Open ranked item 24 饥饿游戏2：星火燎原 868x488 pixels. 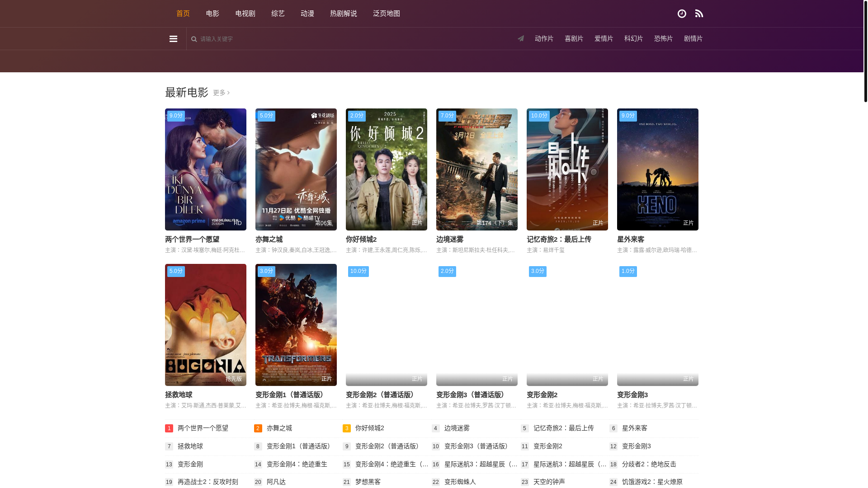pyautogui.click(x=652, y=482)
